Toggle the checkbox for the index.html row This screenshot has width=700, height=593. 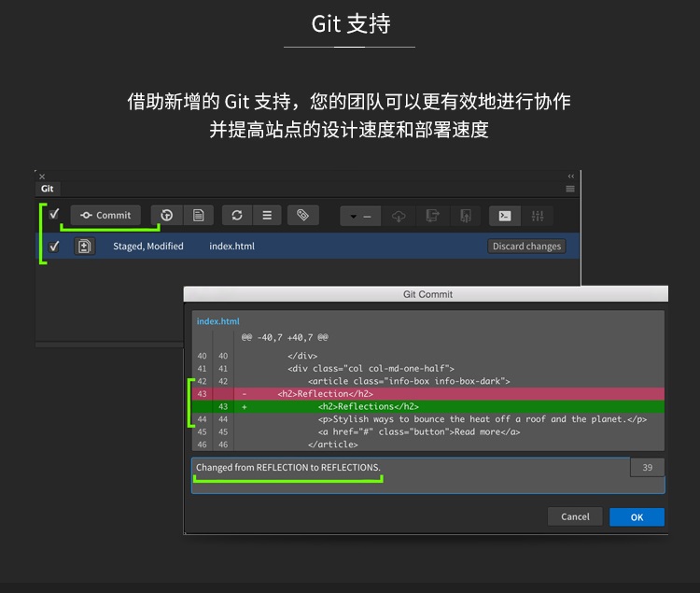54,246
